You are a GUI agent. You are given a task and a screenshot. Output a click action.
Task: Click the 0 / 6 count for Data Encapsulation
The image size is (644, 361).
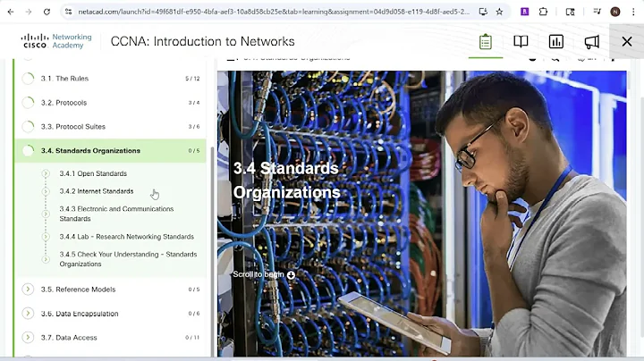194,314
